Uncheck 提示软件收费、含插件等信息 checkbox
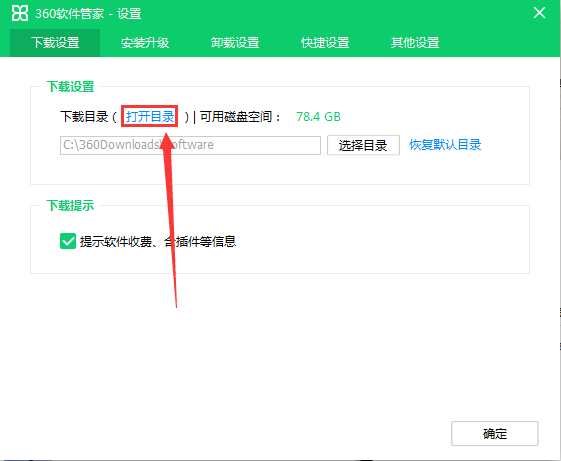Image resolution: width=561 pixels, height=461 pixels. coord(68,241)
